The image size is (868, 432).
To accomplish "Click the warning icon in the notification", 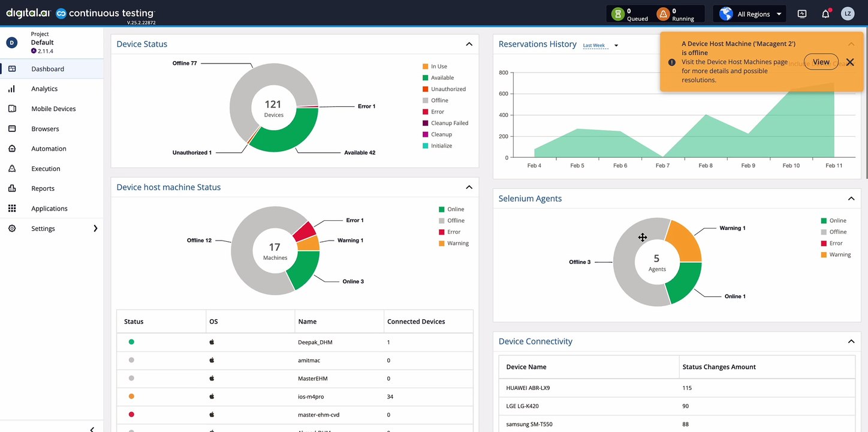I will click(x=672, y=62).
